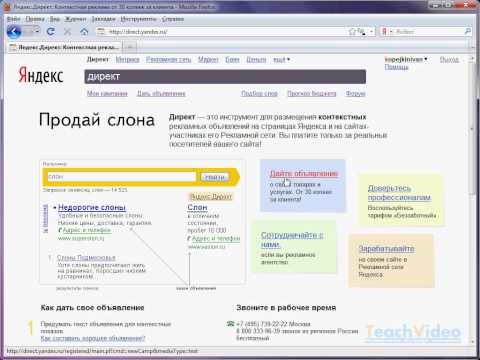Open the Файл menu
Image resolution: width=480 pixels, height=360 pixels.
tap(14, 19)
